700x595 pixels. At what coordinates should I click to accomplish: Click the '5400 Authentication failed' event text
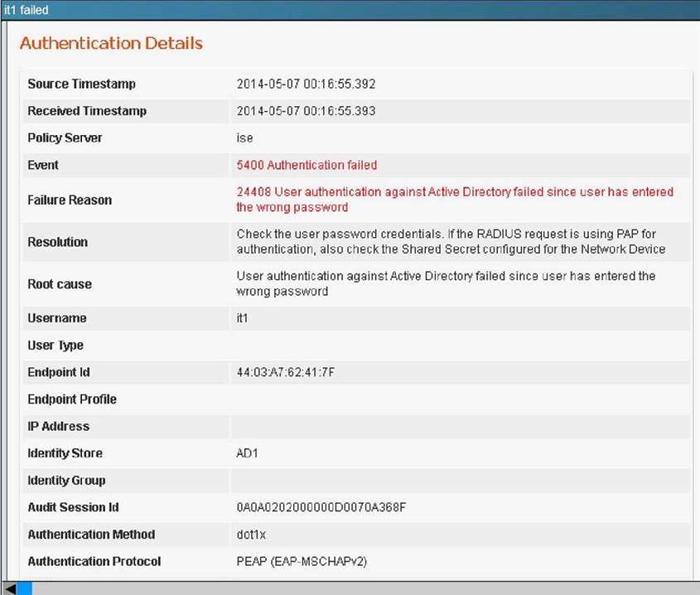[x=307, y=165]
